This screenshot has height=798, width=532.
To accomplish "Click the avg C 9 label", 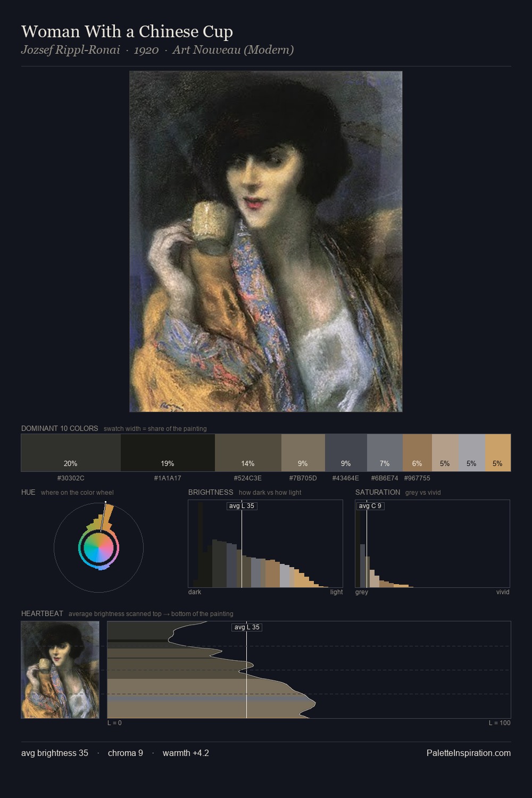I will point(370,506).
